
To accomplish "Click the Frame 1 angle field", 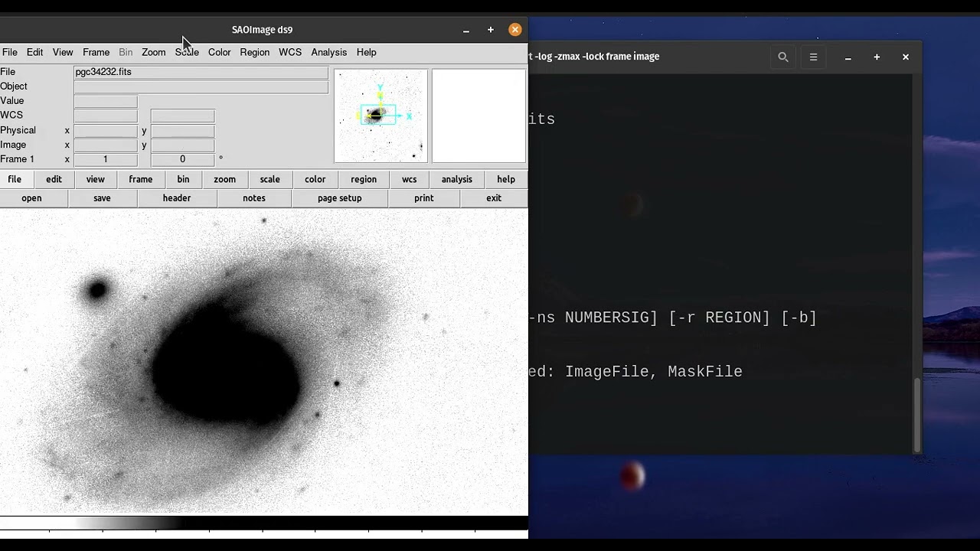I will click(182, 159).
